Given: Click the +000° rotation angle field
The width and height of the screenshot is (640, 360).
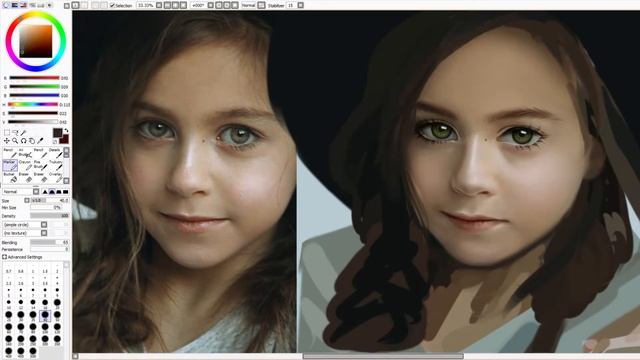Looking at the screenshot, I should point(199,5).
